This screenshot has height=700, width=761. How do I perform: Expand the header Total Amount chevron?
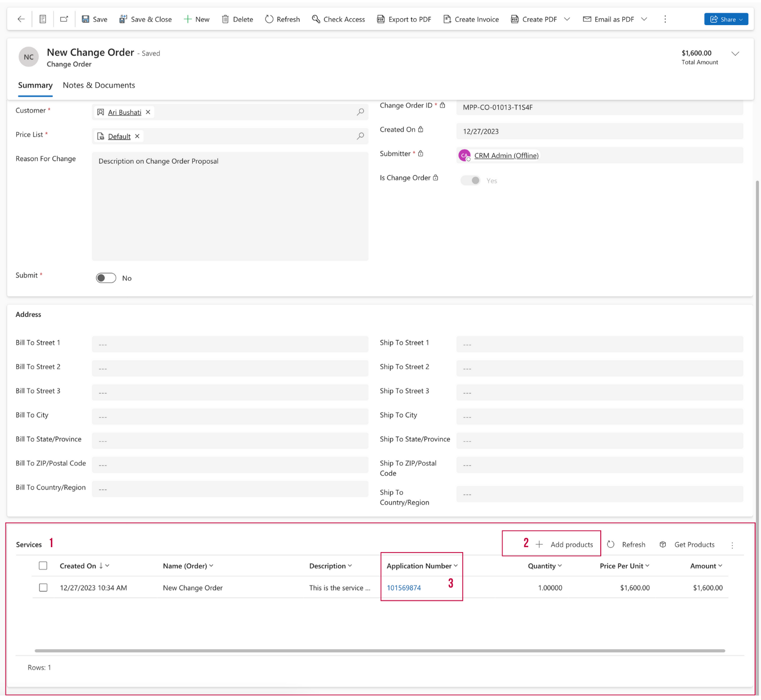[x=735, y=54]
